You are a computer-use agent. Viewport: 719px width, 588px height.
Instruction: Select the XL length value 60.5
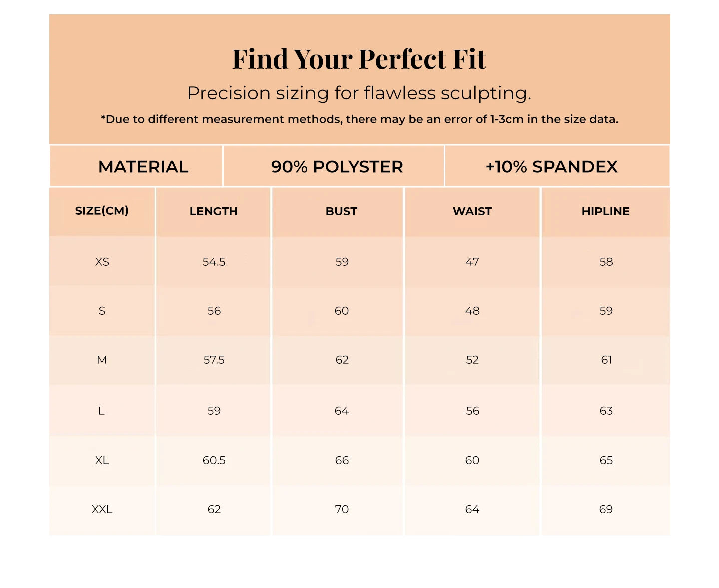pos(214,460)
